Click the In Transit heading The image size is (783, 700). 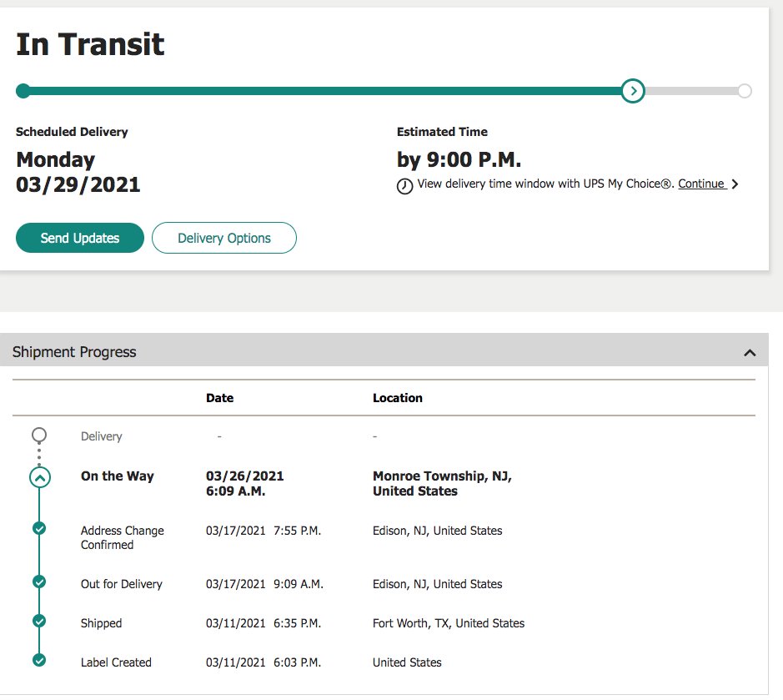tap(90, 44)
